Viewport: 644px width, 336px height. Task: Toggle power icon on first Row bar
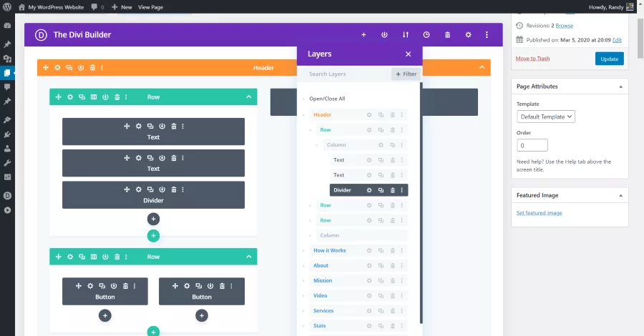click(x=106, y=97)
